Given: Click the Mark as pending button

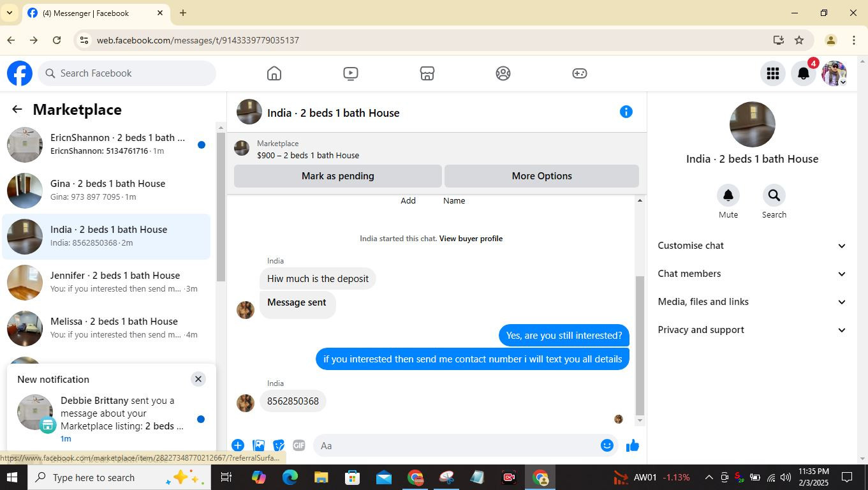Looking at the screenshot, I should coord(338,176).
